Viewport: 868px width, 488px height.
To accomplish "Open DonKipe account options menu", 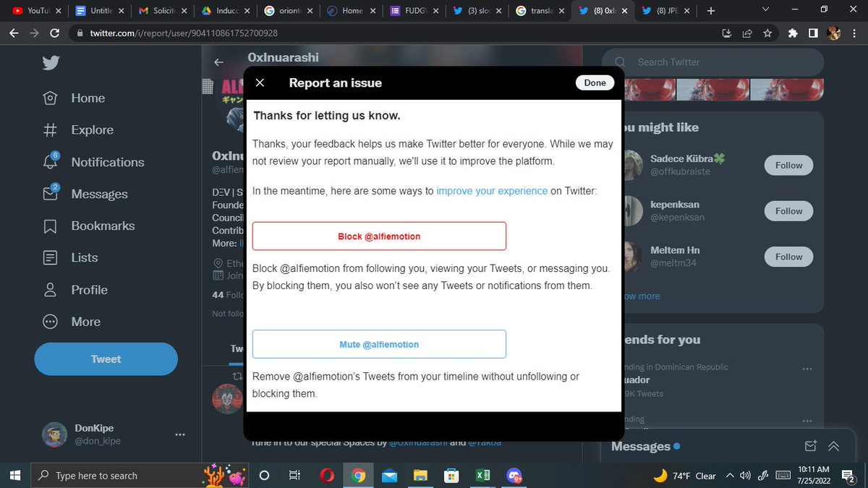I will click(x=180, y=435).
